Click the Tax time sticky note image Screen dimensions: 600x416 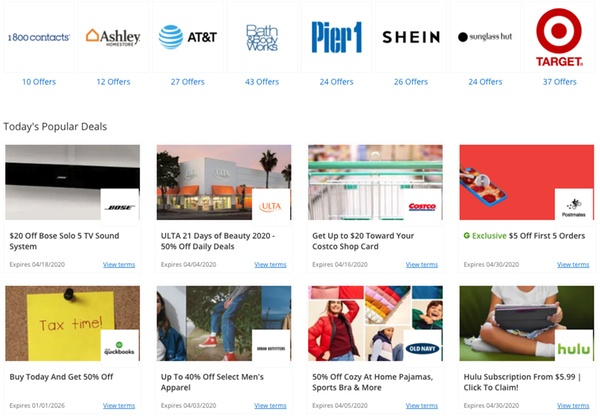click(x=73, y=323)
